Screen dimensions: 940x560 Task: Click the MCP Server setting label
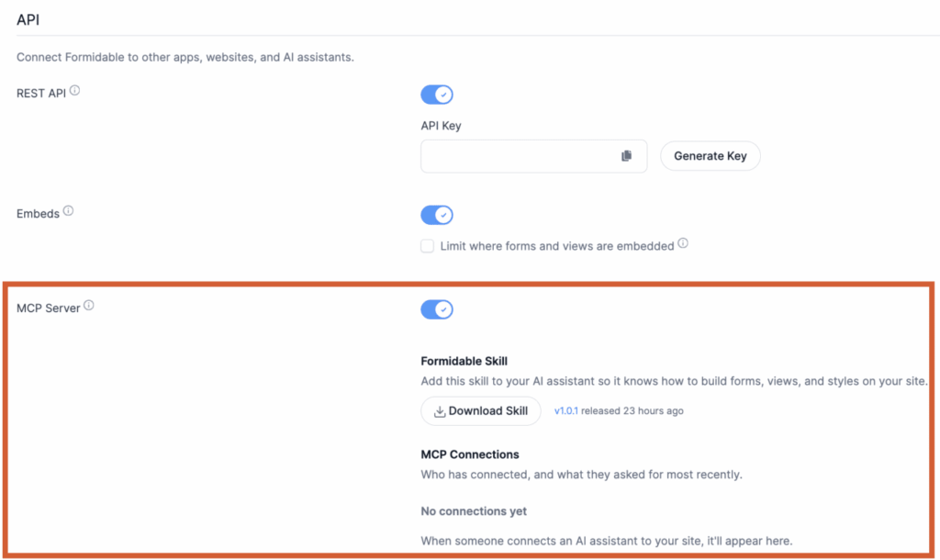[x=48, y=308]
